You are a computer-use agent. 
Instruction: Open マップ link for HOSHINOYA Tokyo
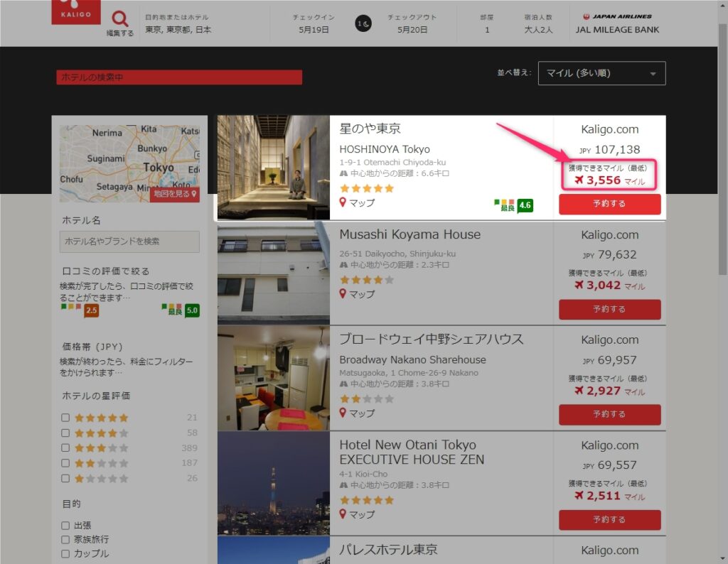tap(362, 202)
